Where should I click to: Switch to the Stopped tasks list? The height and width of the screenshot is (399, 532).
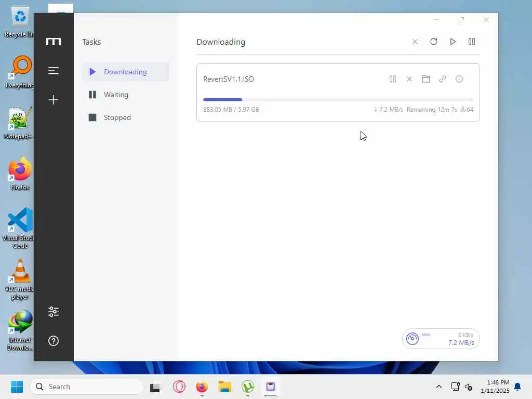coord(126,117)
